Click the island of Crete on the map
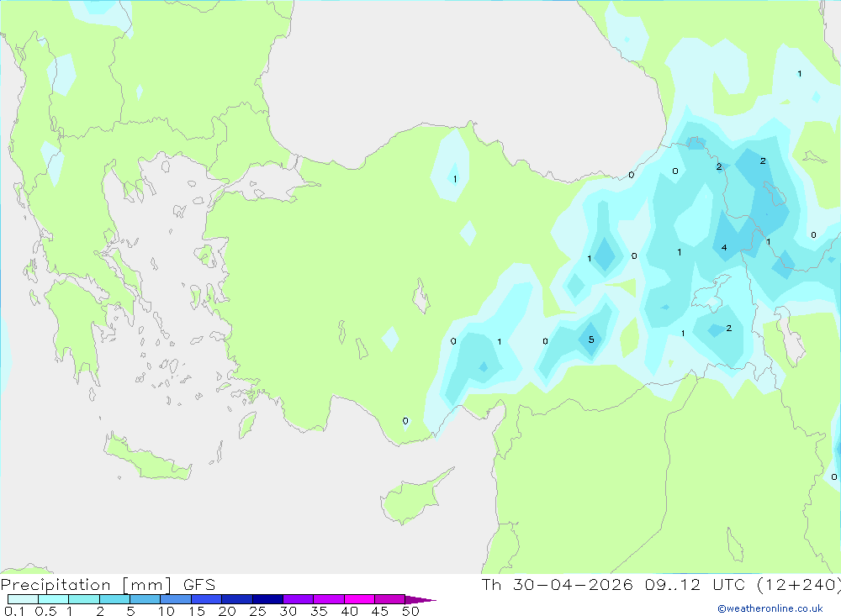 (145, 456)
